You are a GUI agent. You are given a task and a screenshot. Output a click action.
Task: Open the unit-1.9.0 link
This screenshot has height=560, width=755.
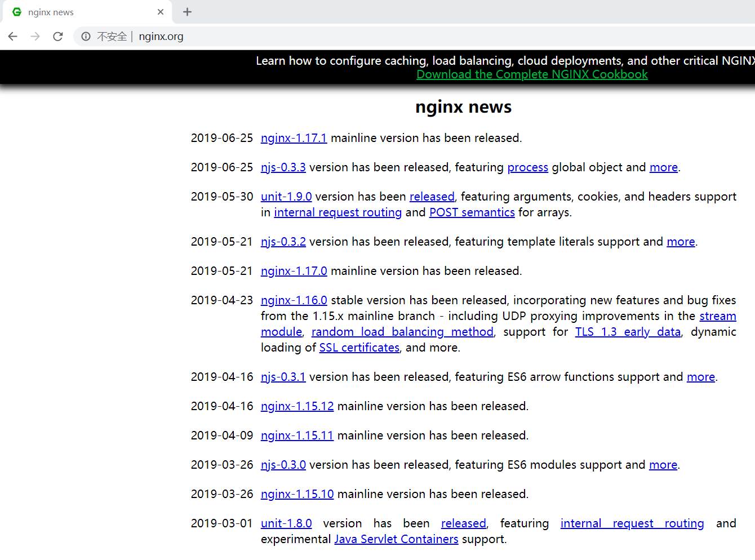click(x=286, y=197)
